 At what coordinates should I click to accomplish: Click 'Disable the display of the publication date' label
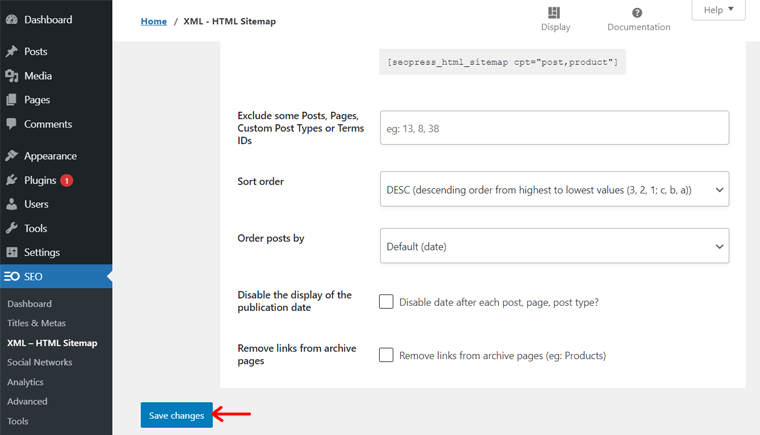coord(295,301)
